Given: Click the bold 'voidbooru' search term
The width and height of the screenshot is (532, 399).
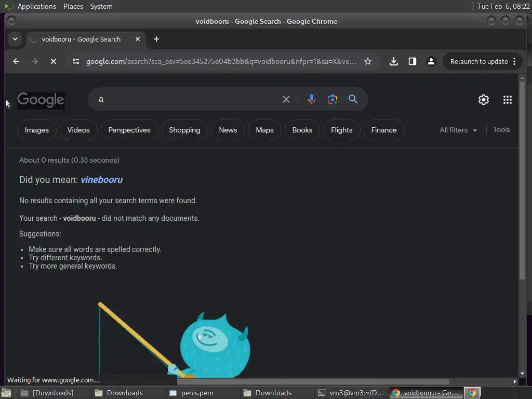Looking at the screenshot, I should (79, 218).
